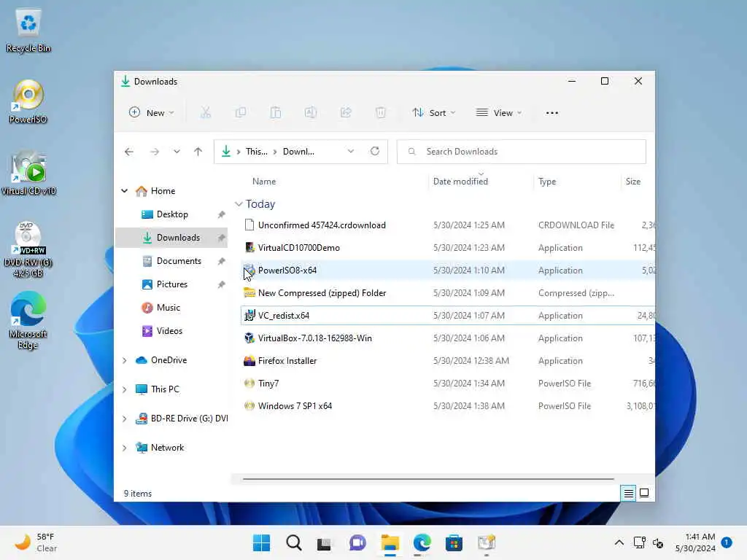747x560 pixels.
Task: Select Pictures in navigation pane
Action: [172, 284]
